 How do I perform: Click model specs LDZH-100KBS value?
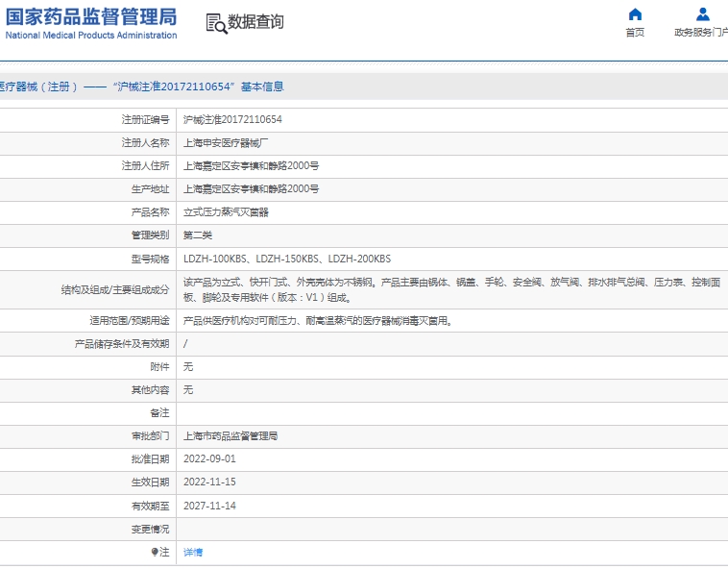coord(287,259)
